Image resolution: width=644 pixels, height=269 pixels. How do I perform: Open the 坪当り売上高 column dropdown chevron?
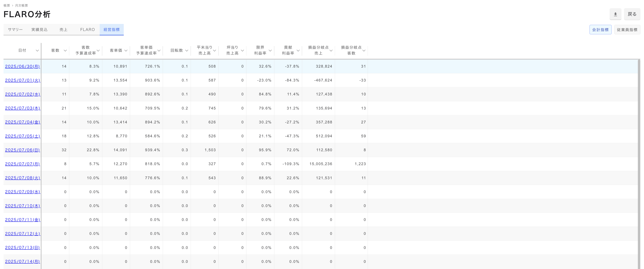point(243,51)
